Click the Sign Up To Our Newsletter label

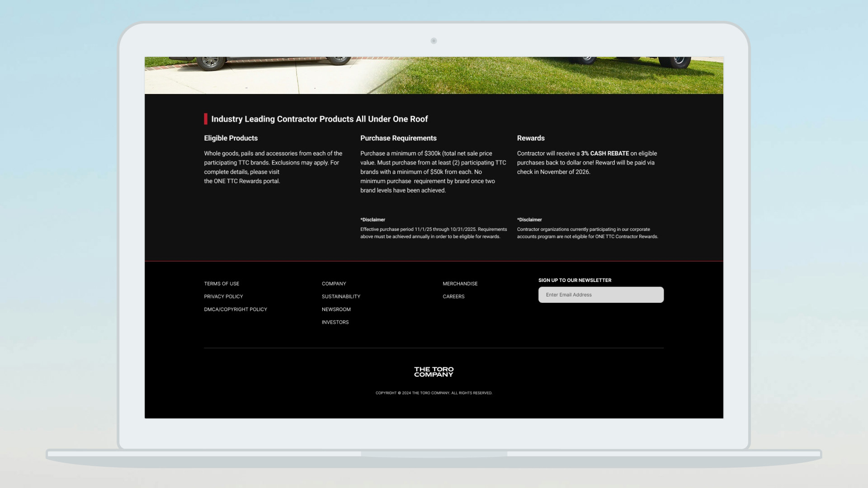pos(575,280)
